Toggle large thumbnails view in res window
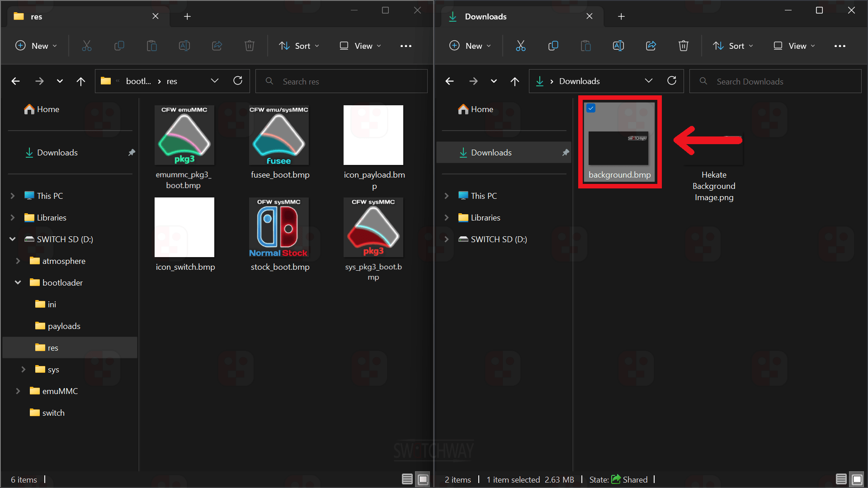The image size is (868, 488). coord(423,479)
